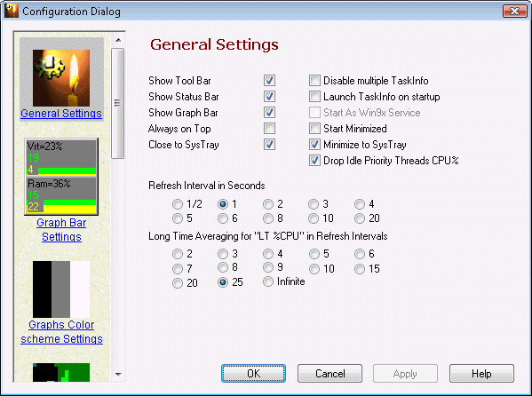This screenshot has height=396, width=532.
Task: Enable Launch TaskInfo on startup
Action: click(x=314, y=97)
